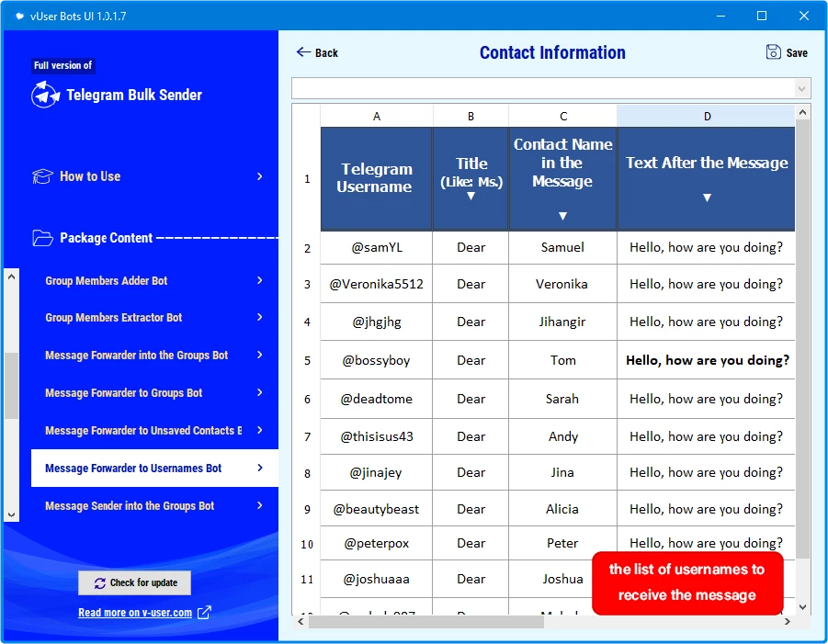The image size is (828, 644).
Task: Select column B header
Action: (471, 116)
